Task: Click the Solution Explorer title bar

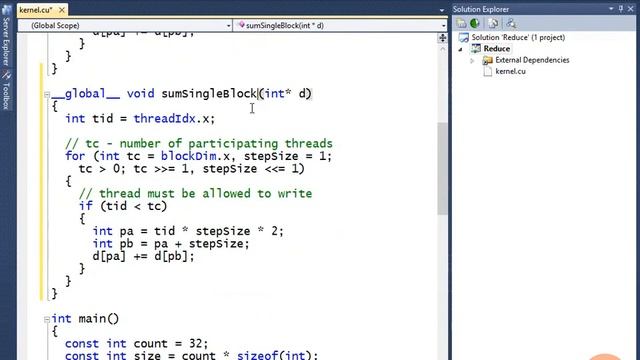Action: [x=545, y=9]
